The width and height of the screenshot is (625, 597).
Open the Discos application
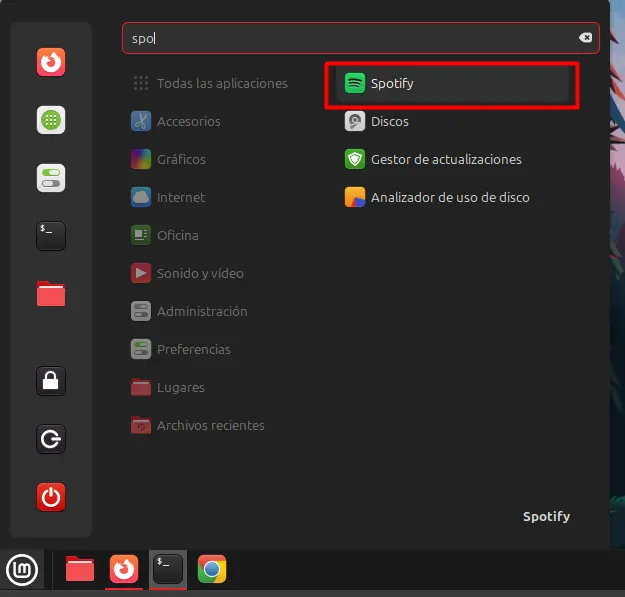389,122
